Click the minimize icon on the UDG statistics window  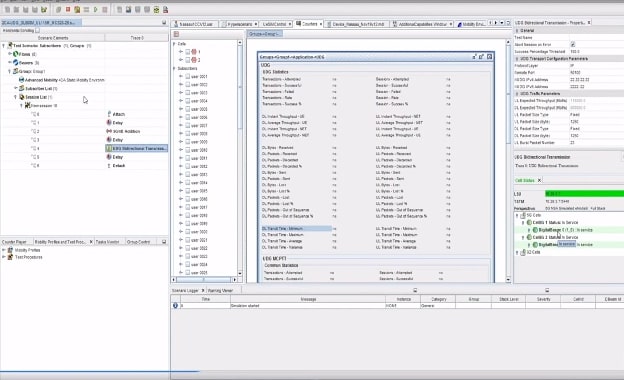coord(474,57)
